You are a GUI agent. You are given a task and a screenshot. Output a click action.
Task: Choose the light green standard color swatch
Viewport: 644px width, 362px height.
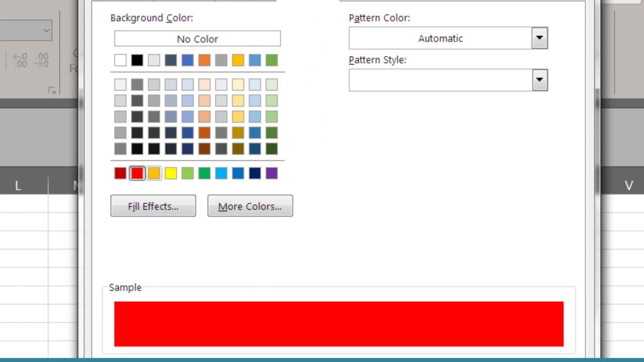click(188, 173)
